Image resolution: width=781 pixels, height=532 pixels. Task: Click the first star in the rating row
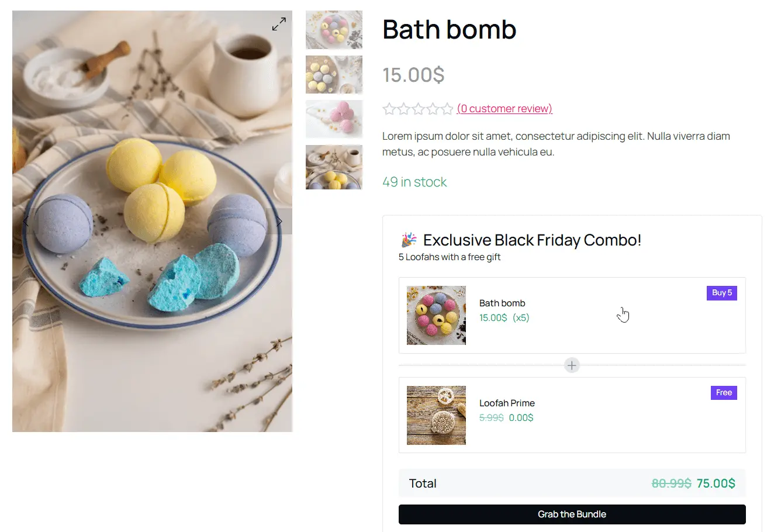(389, 109)
